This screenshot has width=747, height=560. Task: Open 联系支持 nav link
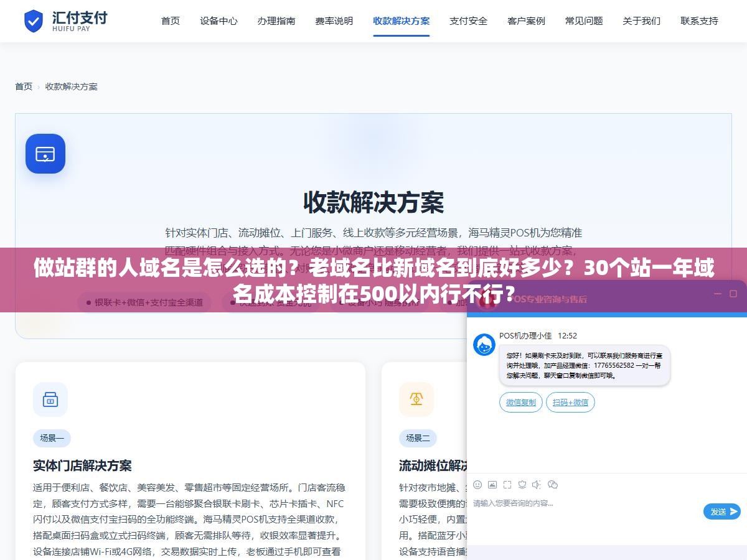click(x=700, y=21)
